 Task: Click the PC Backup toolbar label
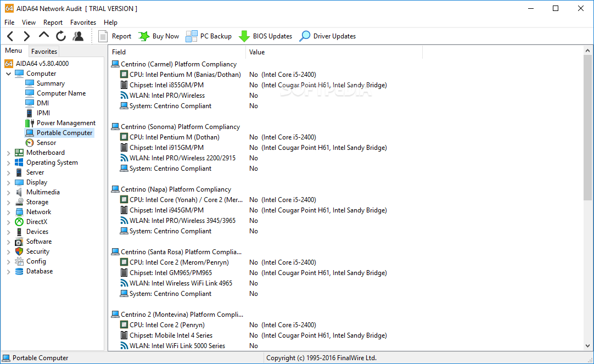[x=216, y=36]
